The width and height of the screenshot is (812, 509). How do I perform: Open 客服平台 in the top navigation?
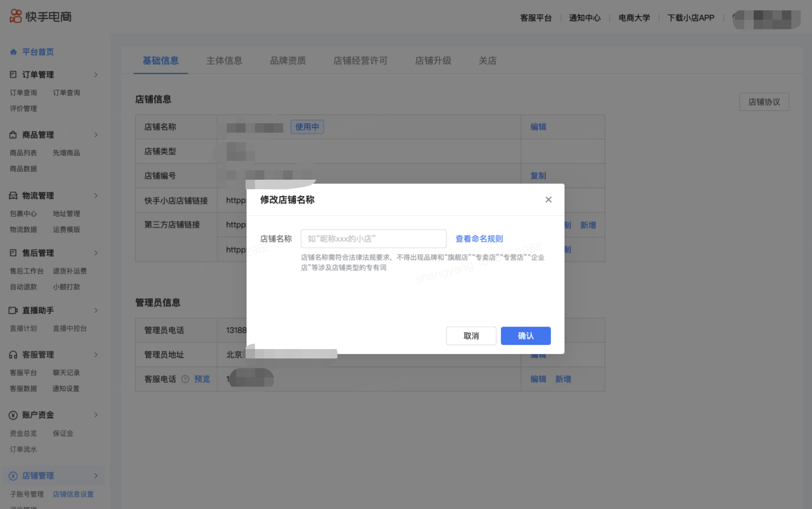535,18
